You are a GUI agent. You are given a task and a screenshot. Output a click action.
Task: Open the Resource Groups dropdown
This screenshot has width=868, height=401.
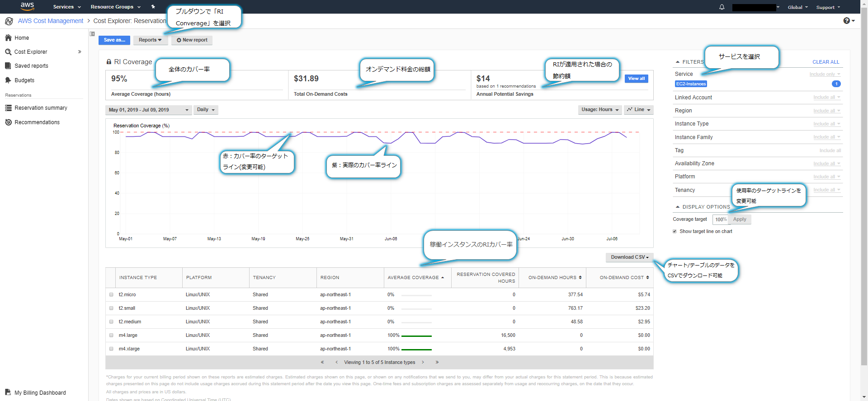click(116, 7)
